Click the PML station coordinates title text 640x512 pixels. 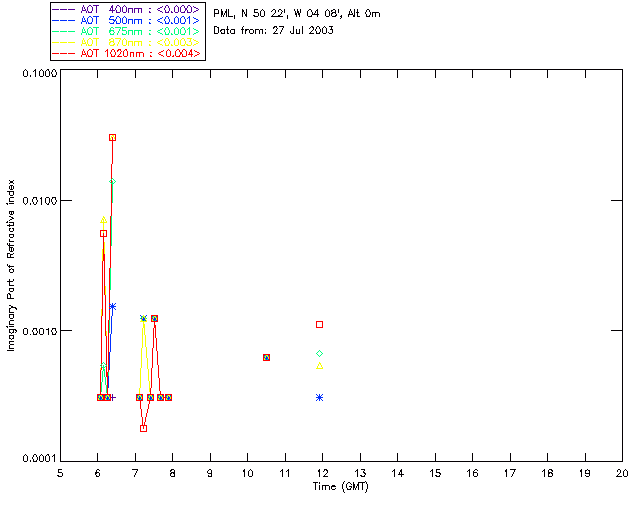pyautogui.click(x=297, y=14)
